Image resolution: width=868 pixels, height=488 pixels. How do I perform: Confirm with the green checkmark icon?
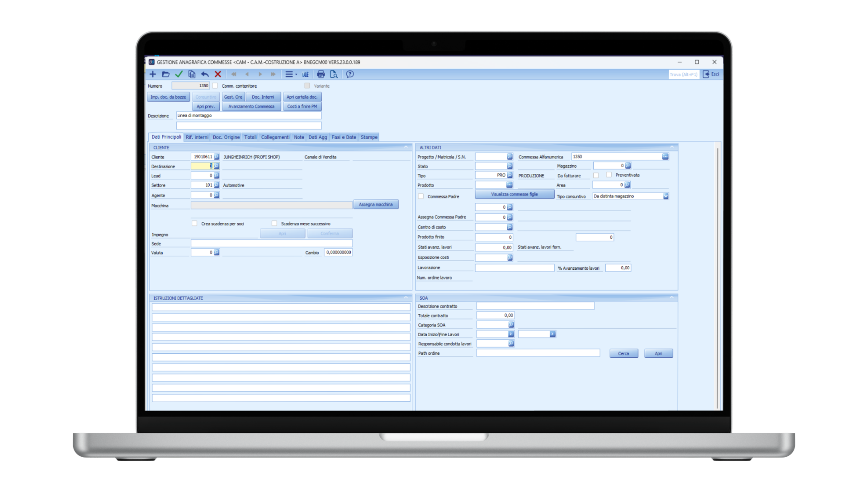179,74
